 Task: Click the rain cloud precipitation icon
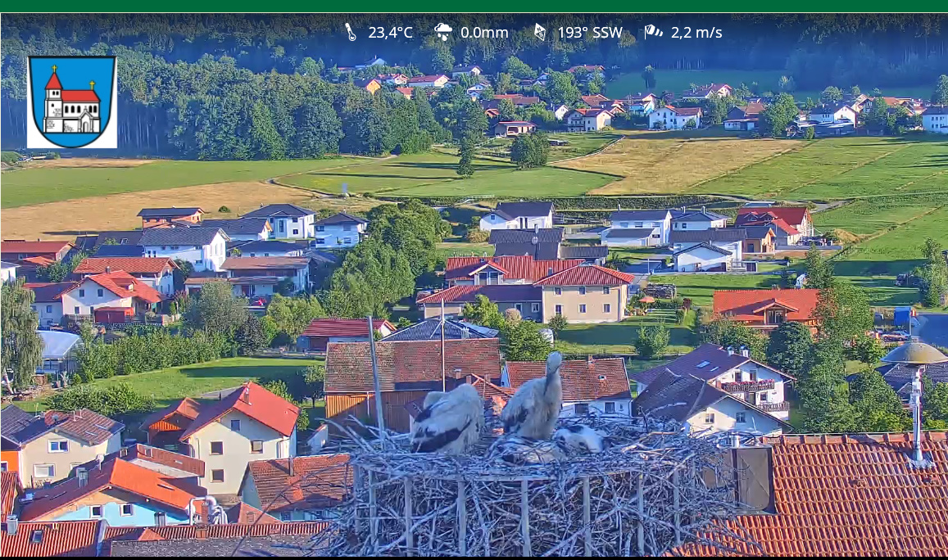tap(443, 32)
